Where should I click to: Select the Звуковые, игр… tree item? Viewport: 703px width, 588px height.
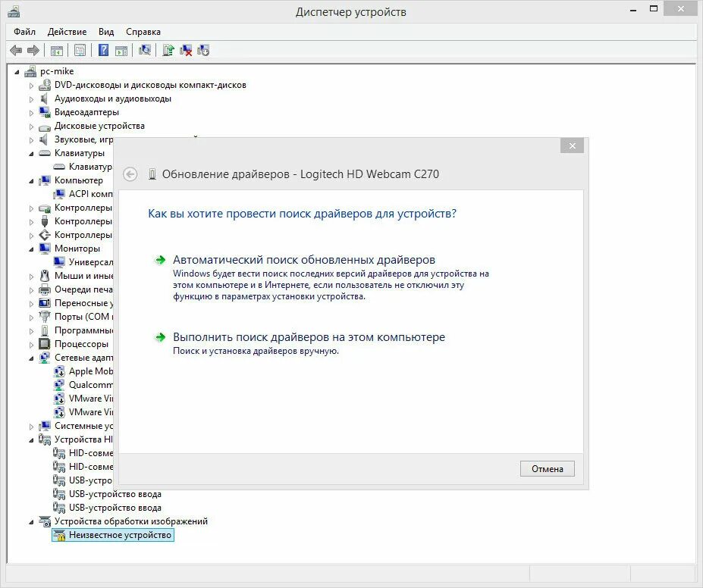pos(83,139)
